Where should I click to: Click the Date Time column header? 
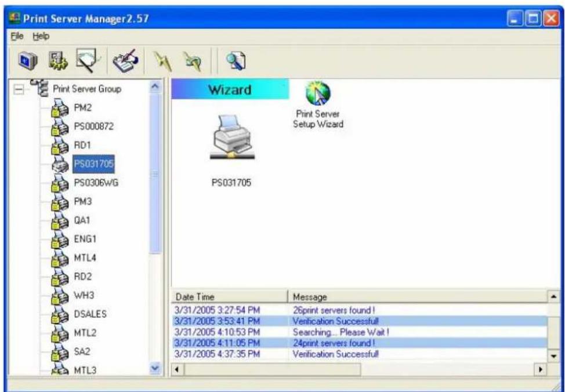point(230,297)
